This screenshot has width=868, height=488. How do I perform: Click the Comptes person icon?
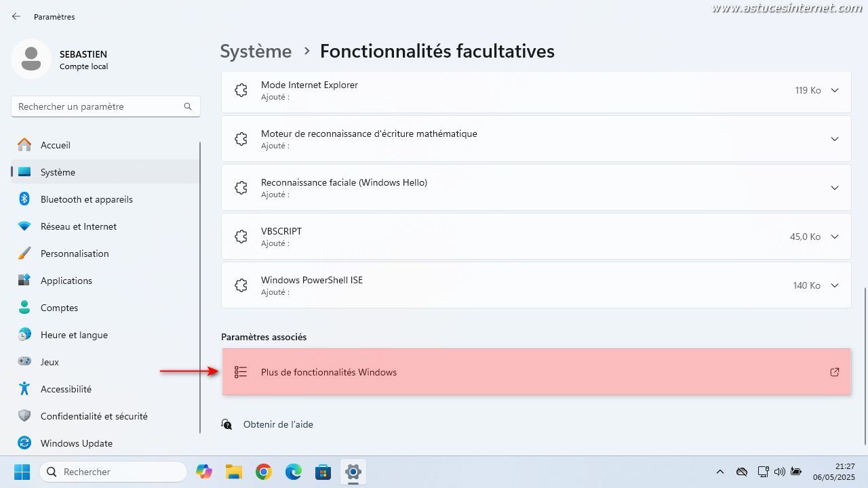[x=24, y=308]
